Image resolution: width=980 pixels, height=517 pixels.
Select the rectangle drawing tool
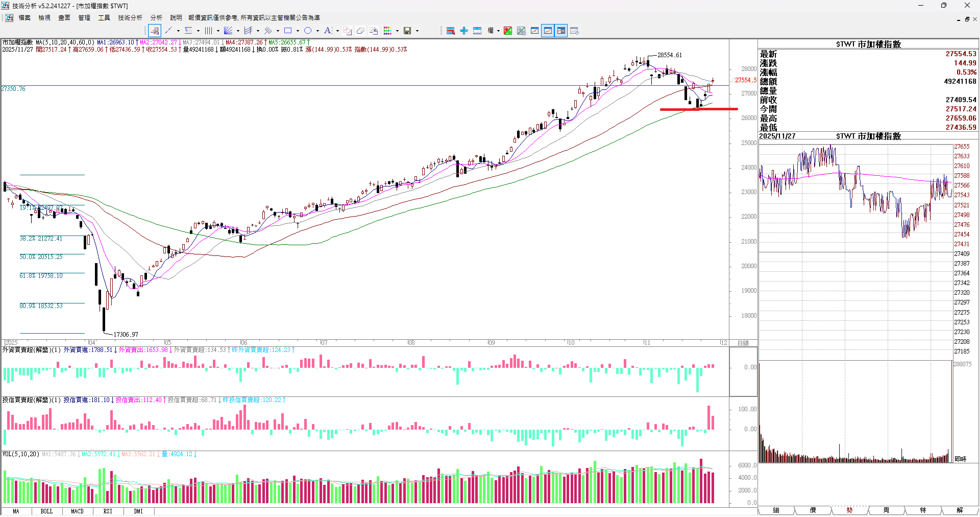pyautogui.click(x=288, y=31)
